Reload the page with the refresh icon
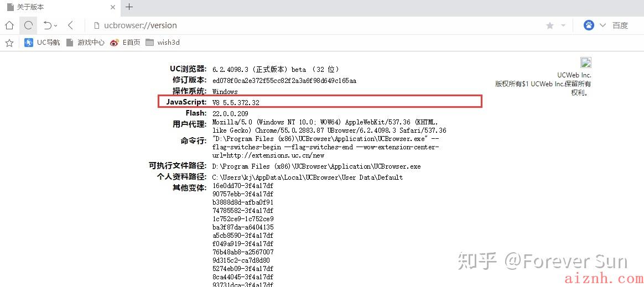Image resolution: width=644 pixels, height=287 pixels. click(x=28, y=25)
